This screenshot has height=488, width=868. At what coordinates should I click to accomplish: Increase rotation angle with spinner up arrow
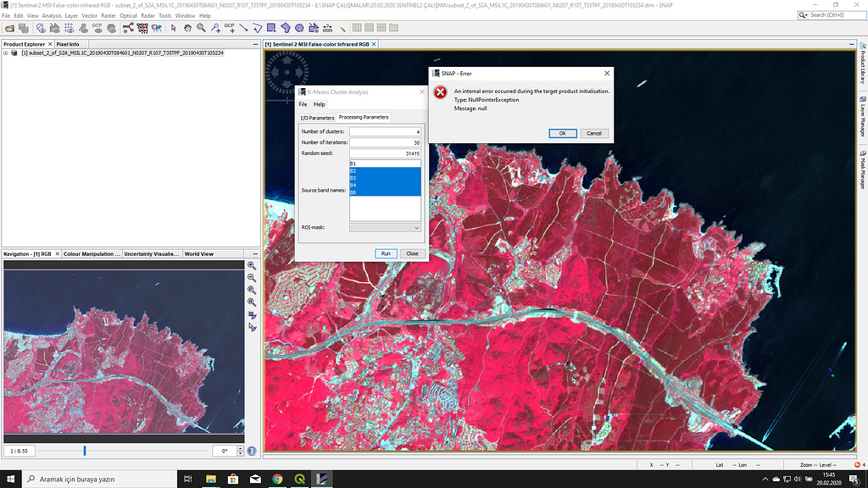point(241,448)
